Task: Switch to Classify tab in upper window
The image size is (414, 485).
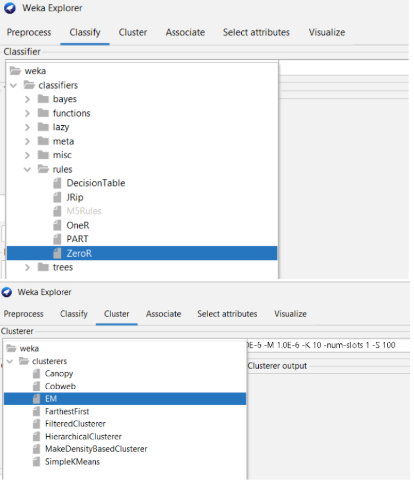Action: [85, 32]
